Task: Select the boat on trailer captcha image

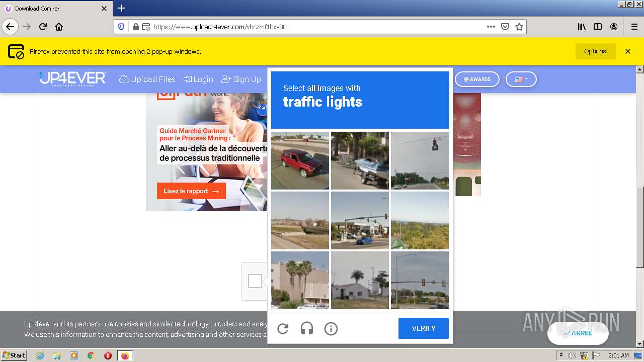Action: coord(360,161)
